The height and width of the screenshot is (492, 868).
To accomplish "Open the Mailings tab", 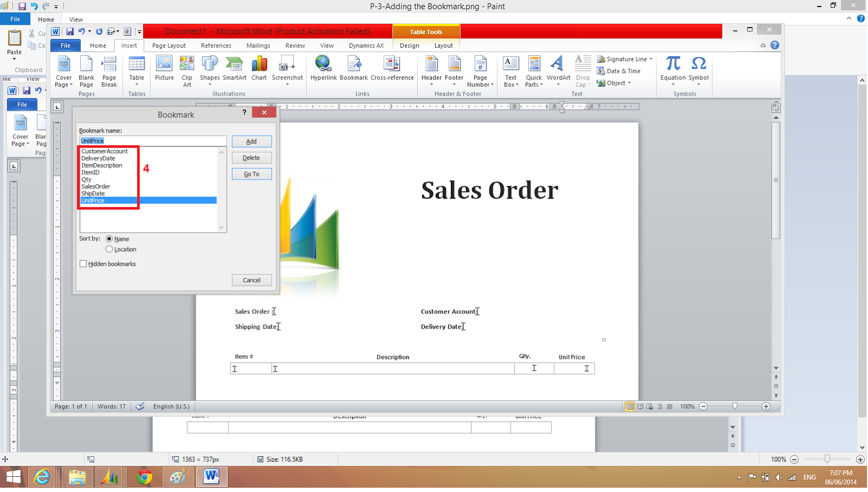I will pyautogui.click(x=258, y=46).
